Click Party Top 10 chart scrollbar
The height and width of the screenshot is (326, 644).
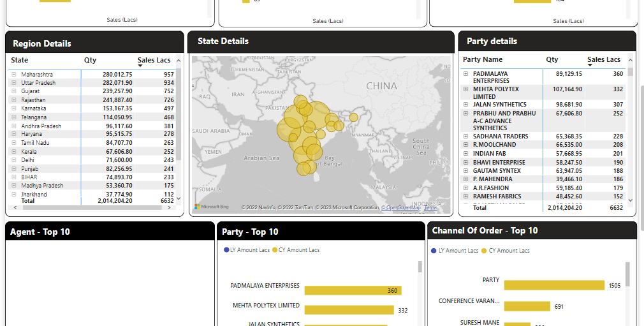click(x=420, y=267)
